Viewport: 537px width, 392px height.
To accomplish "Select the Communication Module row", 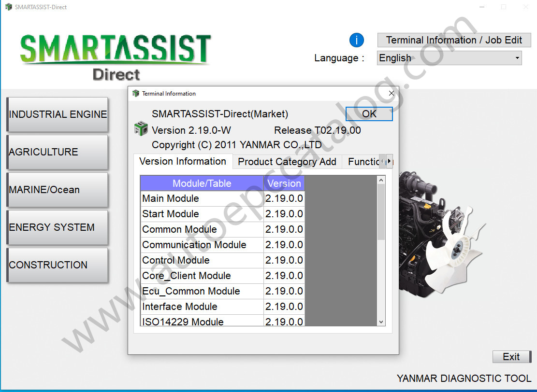I will click(222, 245).
